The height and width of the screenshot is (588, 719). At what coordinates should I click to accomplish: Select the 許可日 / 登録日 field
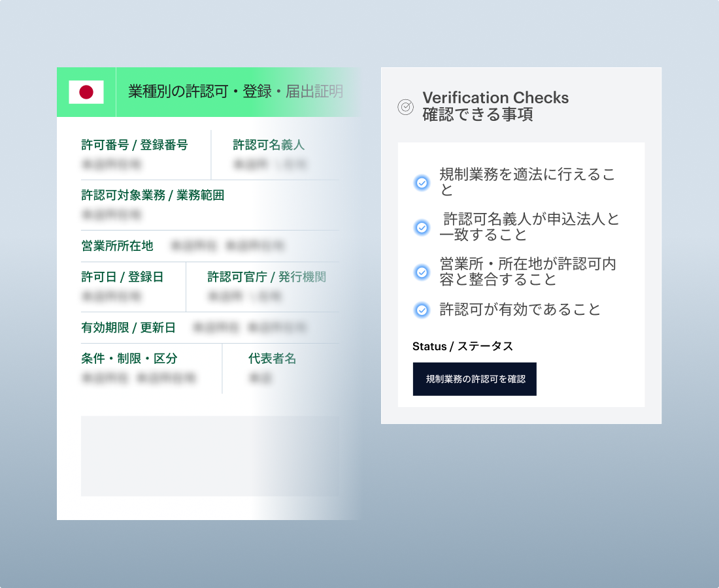[122, 287]
